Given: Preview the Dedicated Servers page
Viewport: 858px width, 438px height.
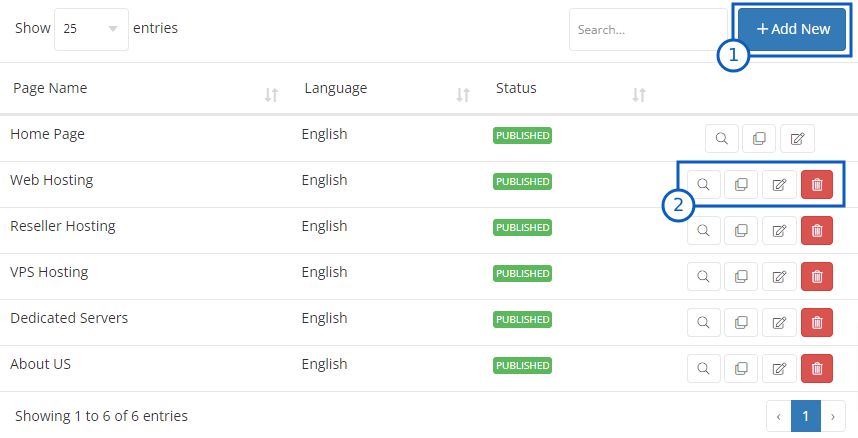Looking at the screenshot, I should (704, 322).
